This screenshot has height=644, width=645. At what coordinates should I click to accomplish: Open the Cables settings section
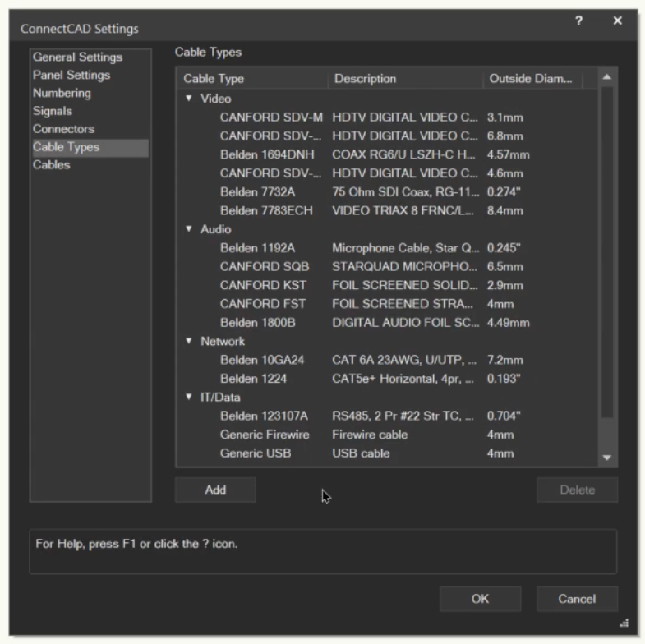51,165
